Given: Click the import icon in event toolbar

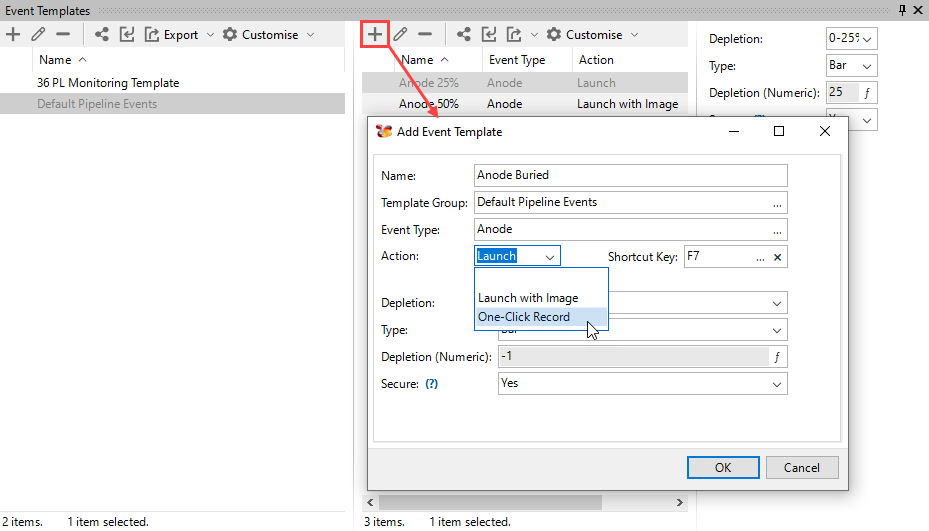Looking at the screenshot, I should 489,34.
